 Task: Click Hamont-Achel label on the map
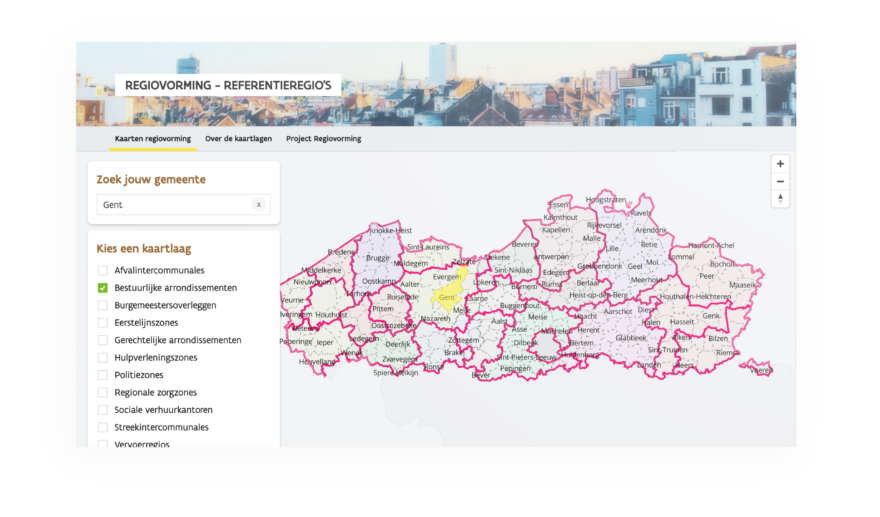click(711, 245)
